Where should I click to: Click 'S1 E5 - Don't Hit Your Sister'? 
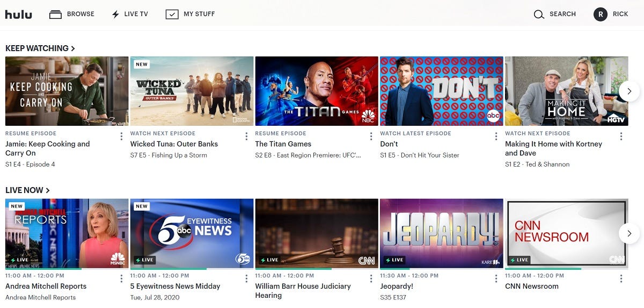pos(420,155)
